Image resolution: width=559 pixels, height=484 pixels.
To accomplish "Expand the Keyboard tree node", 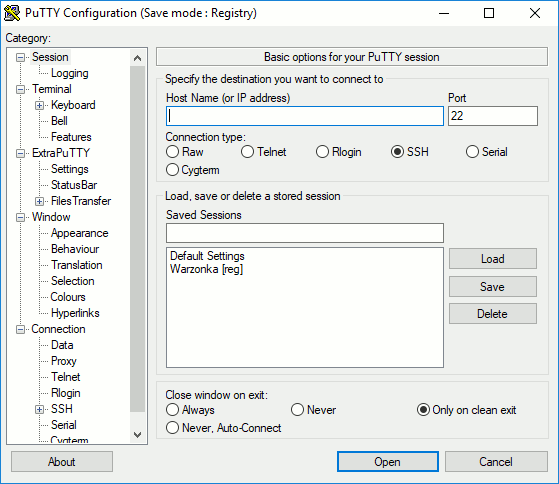I will pyautogui.click(x=39, y=105).
